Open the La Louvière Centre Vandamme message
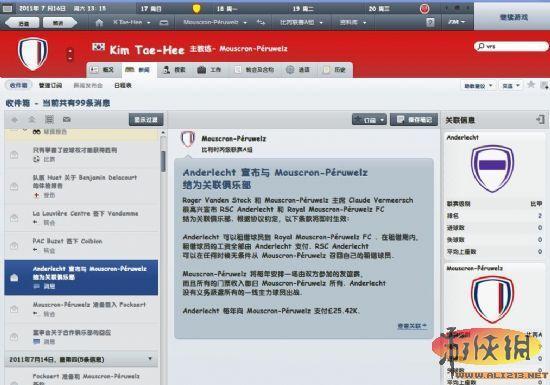This screenshot has width=550, height=385. tap(81, 217)
